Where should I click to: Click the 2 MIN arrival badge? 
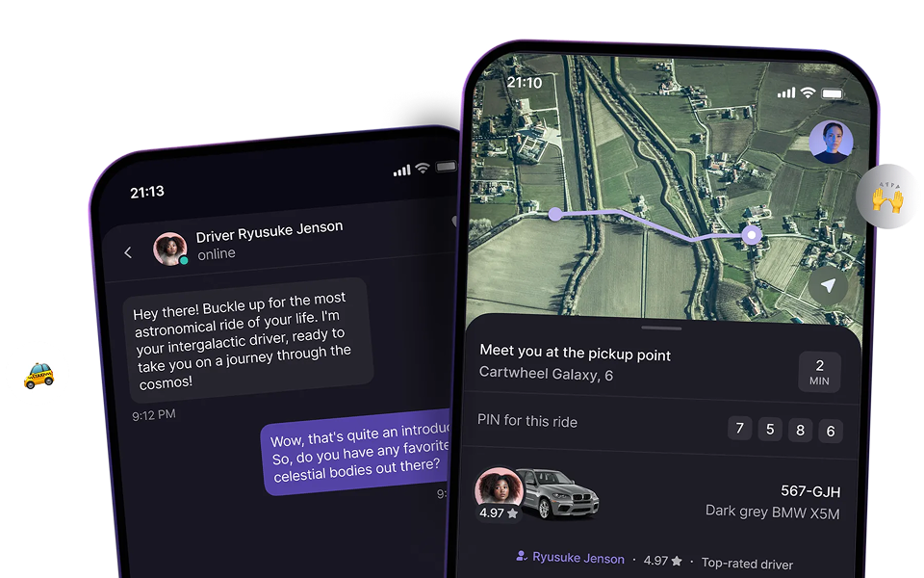[819, 372]
